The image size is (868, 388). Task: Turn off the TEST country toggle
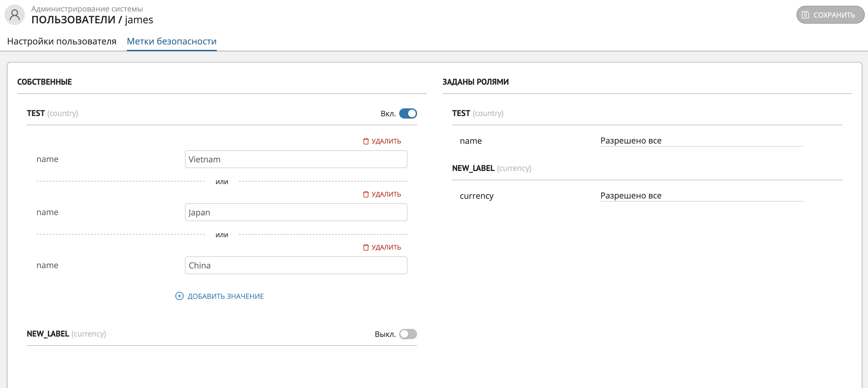click(x=408, y=113)
